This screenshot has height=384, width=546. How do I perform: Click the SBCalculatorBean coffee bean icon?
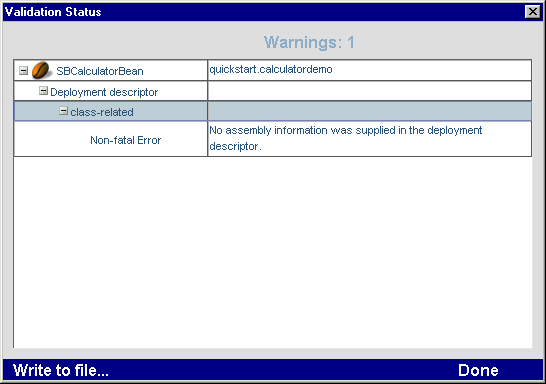41,70
